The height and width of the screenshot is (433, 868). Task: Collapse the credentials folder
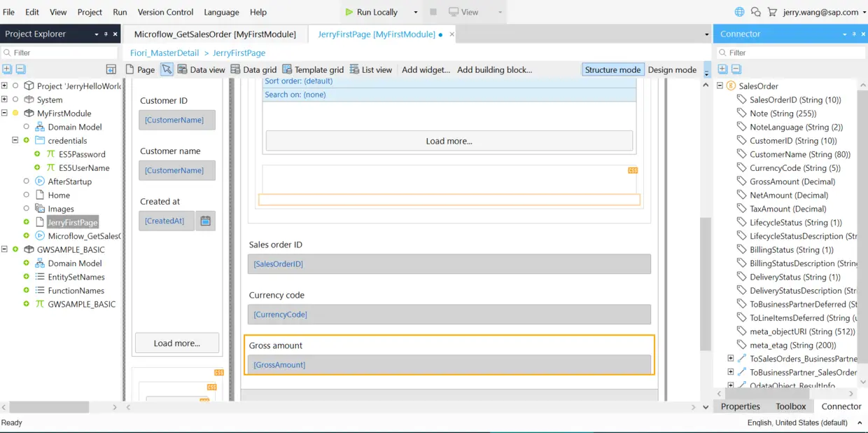tap(15, 140)
